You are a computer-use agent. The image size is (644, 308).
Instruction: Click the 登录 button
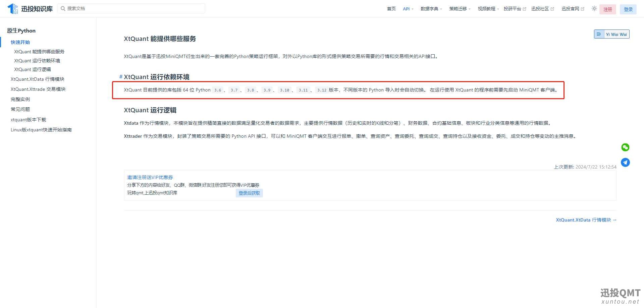[x=628, y=9]
